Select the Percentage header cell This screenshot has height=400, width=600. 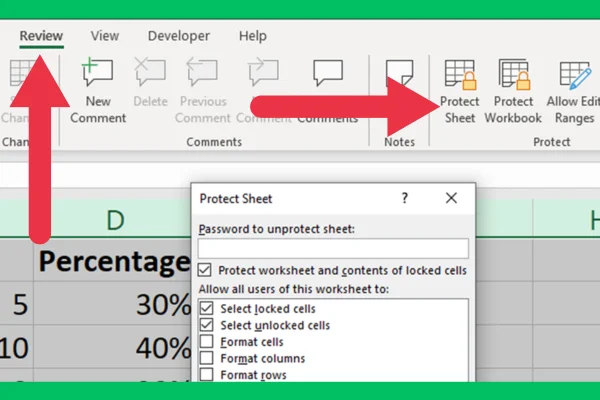pyautogui.click(x=113, y=261)
